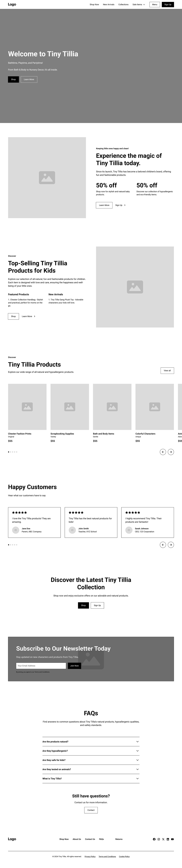Screen dimensions: 182x868
Task: Click the View all products button
Action: coord(167,371)
